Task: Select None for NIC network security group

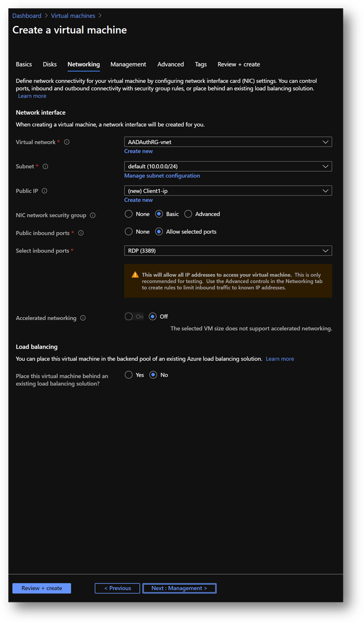Action: coord(129,214)
